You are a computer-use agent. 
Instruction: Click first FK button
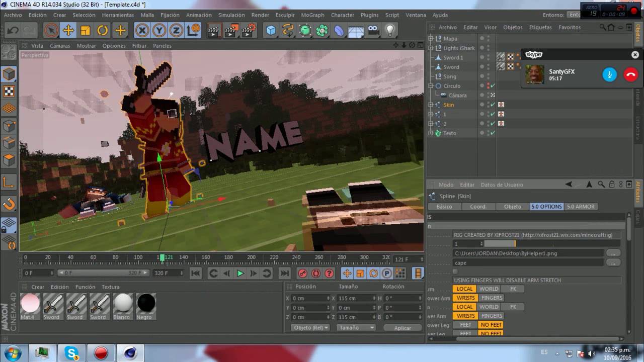tap(513, 289)
